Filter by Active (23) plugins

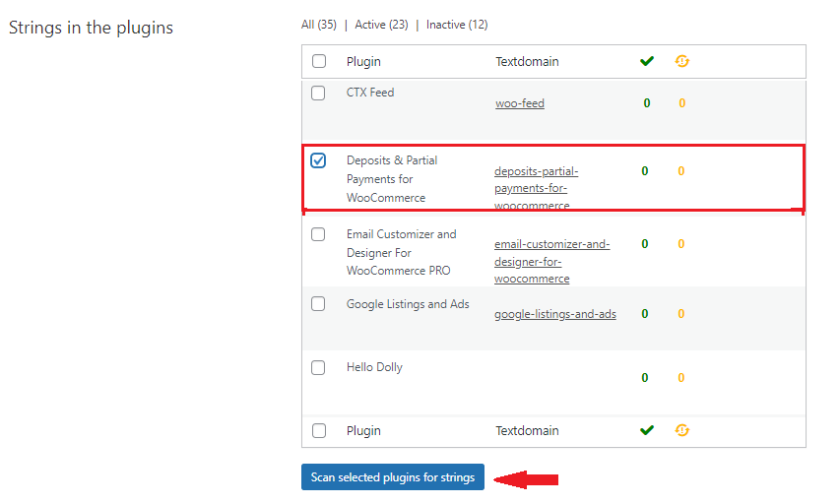[381, 25]
